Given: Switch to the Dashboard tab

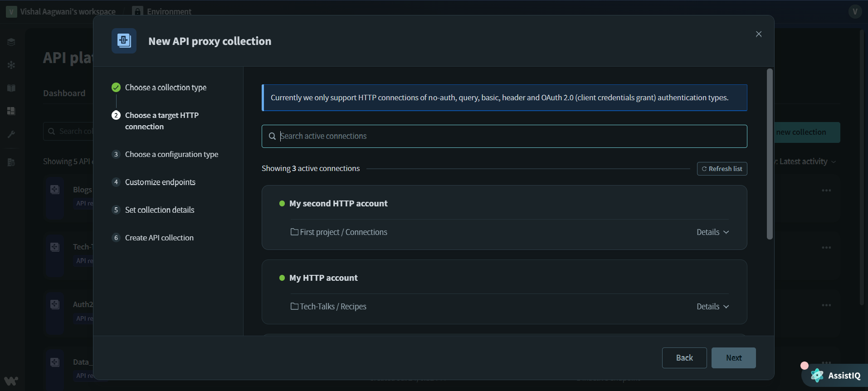Looking at the screenshot, I should click(64, 93).
